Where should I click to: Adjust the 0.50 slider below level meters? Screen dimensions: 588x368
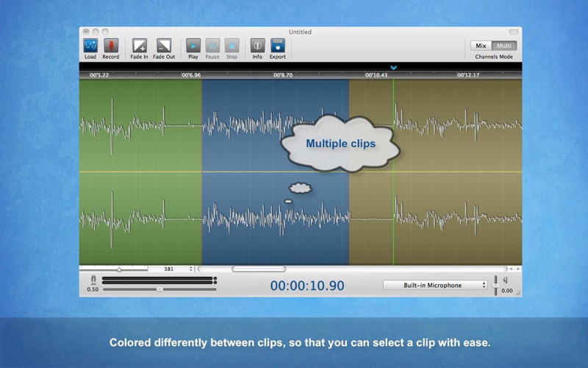159,289
